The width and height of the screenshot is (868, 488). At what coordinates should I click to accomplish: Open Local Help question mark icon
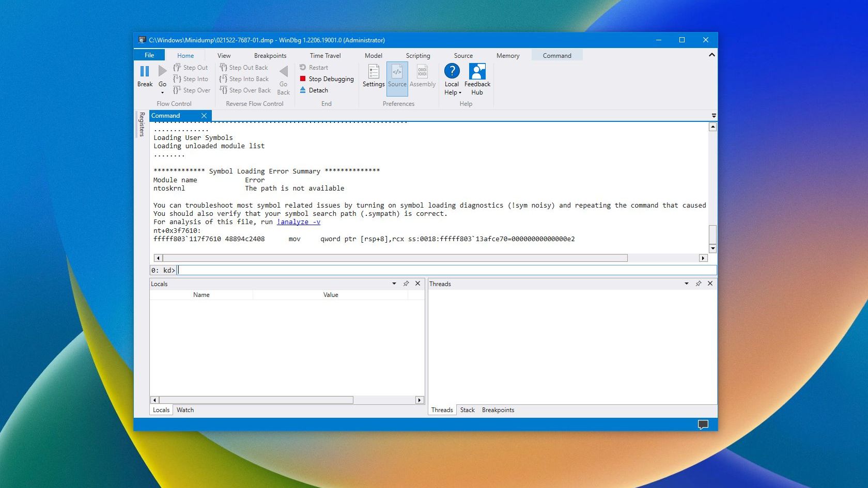pyautogui.click(x=452, y=71)
